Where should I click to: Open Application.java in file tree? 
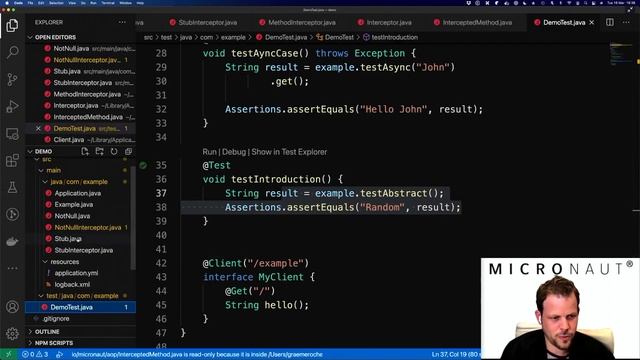78,193
